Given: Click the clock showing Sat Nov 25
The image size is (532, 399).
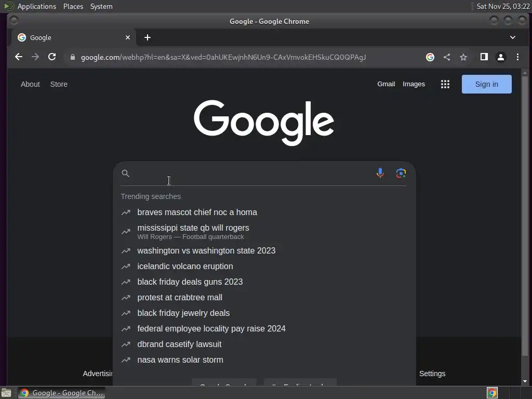Looking at the screenshot, I should pyautogui.click(x=503, y=6).
